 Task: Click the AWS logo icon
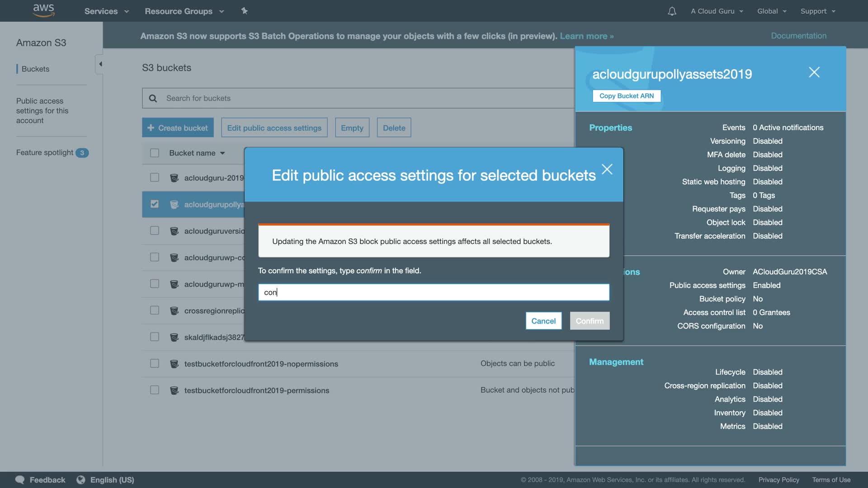pos(44,10)
